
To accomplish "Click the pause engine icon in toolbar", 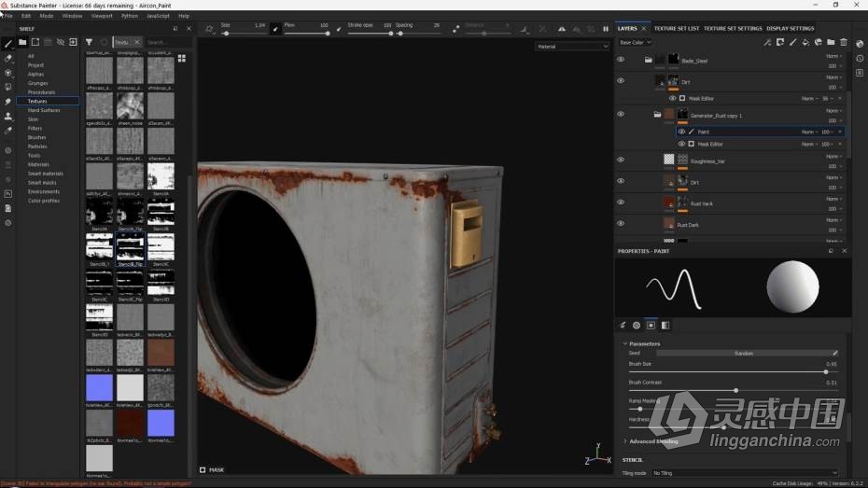I will pyautogui.click(x=606, y=29).
